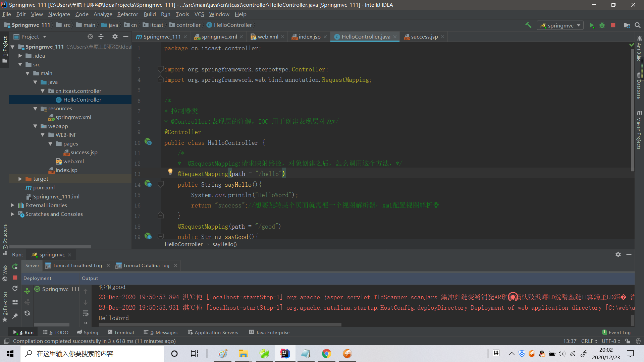Open Task View in taskbar
Screen dimensions: 644x362
(x=195, y=354)
